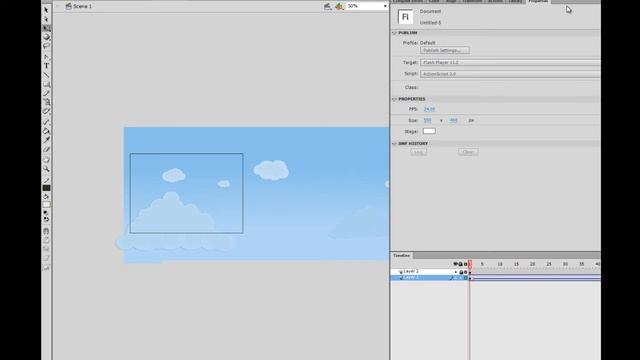Viewport: 640px width, 360px height.
Task: Click the Scene 1 breadcrumb
Action: click(x=82, y=6)
